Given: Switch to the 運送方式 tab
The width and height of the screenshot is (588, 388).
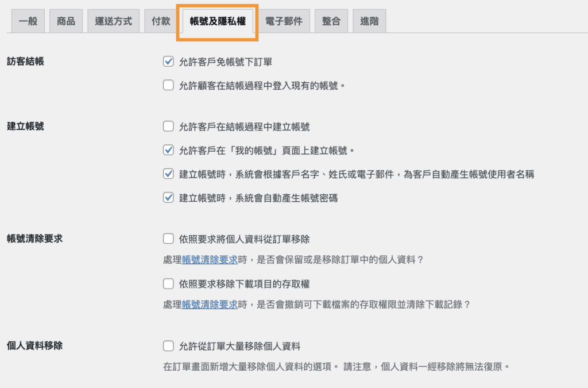Looking at the screenshot, I should coord(113,20).
